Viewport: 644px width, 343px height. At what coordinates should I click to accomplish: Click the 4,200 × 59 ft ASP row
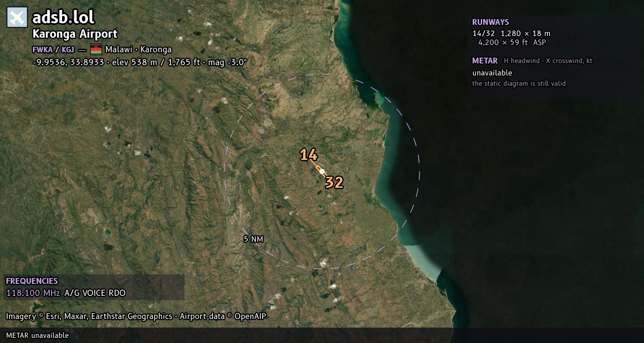click(512, 42)
